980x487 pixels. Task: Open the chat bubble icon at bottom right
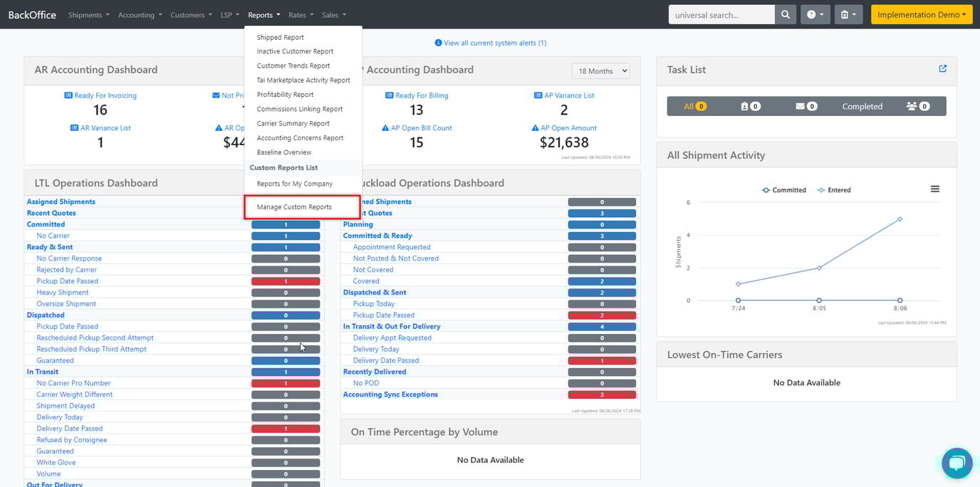[956, 463]
